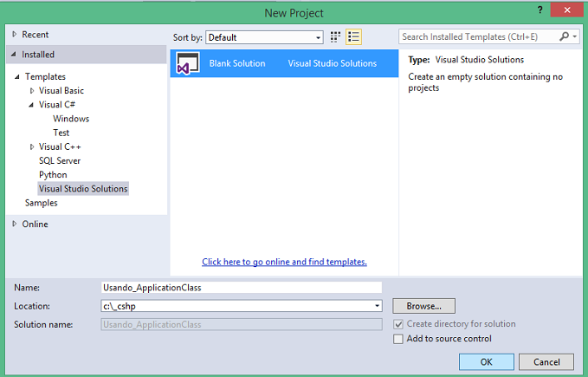The image size is (588, 377).
Task: Expand the Recent section
Action: [x=14, y=34]
